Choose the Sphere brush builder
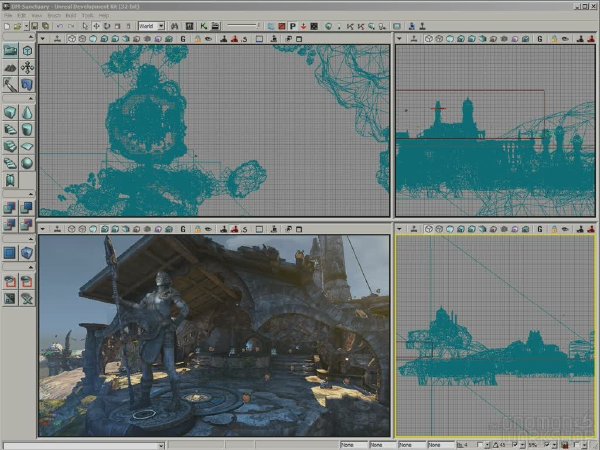The image size is (600, 450). [x=27, y=163]
